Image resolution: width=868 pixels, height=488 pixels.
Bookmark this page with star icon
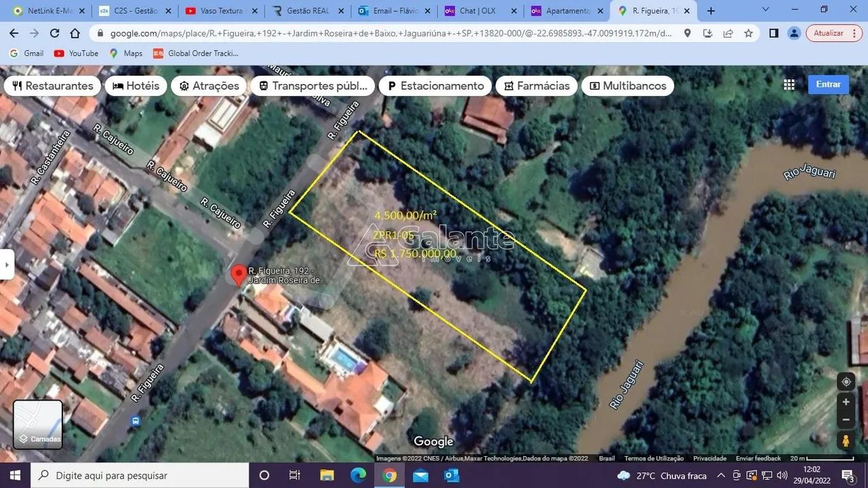[748, 33]
